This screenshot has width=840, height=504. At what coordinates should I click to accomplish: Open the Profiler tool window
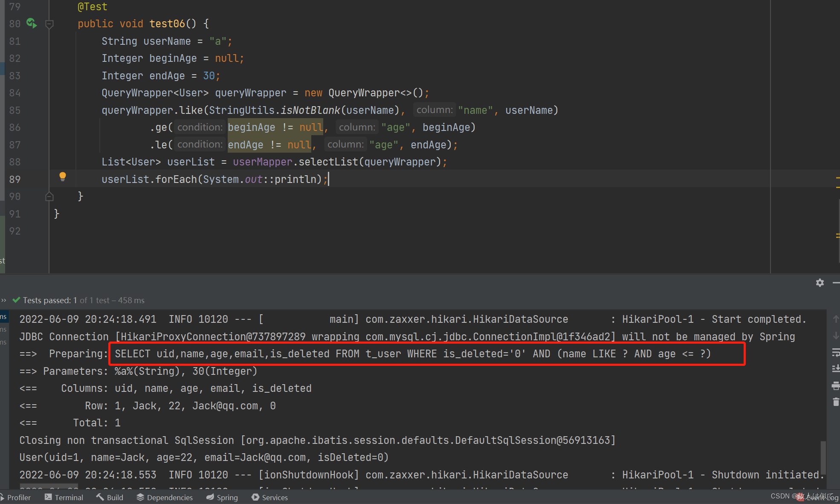click(x=16, y=497)
